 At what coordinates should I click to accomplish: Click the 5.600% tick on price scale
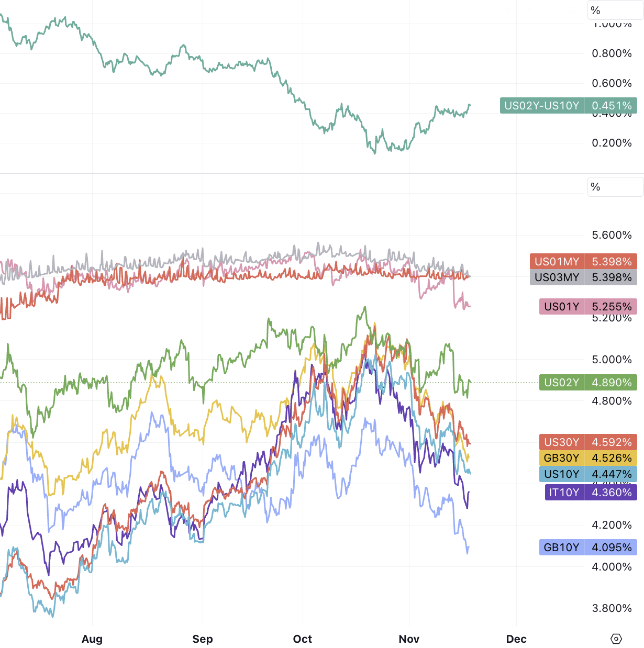612,235
